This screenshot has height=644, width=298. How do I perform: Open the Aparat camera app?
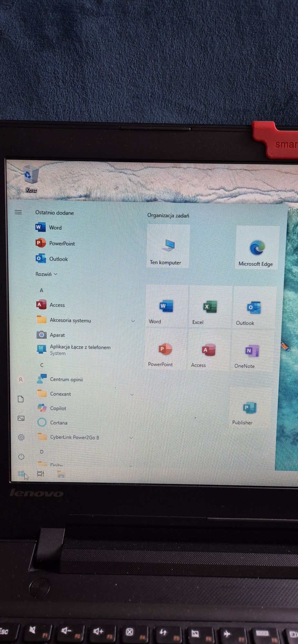point(51,335)
